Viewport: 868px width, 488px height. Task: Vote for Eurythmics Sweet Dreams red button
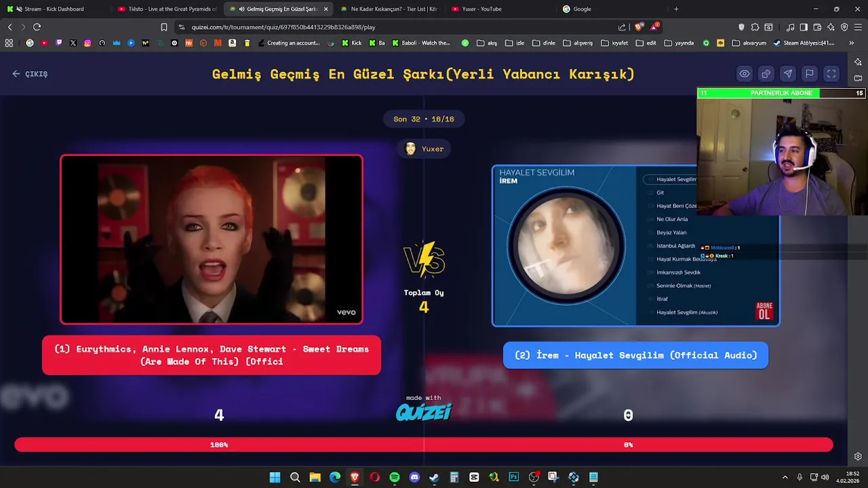tap(212, 355)
